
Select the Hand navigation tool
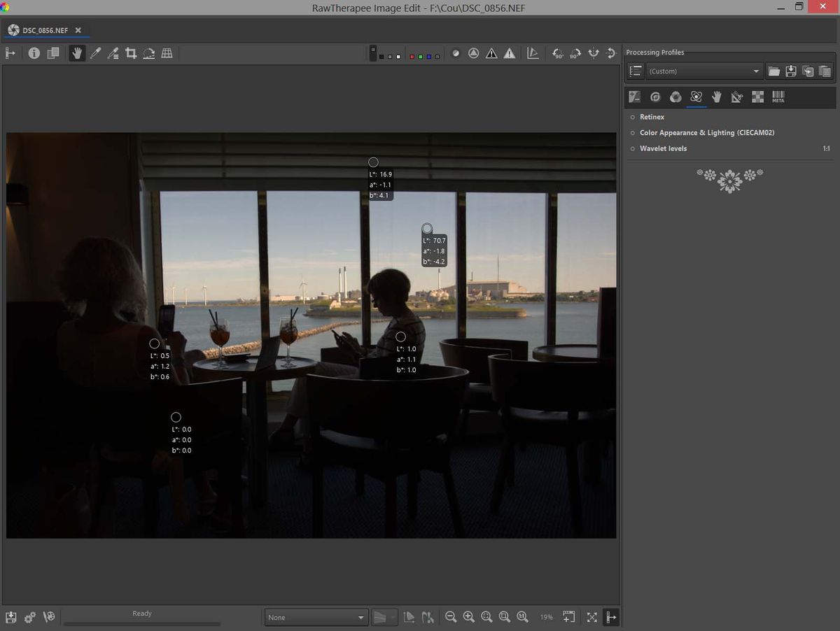[x=77, y=53]
